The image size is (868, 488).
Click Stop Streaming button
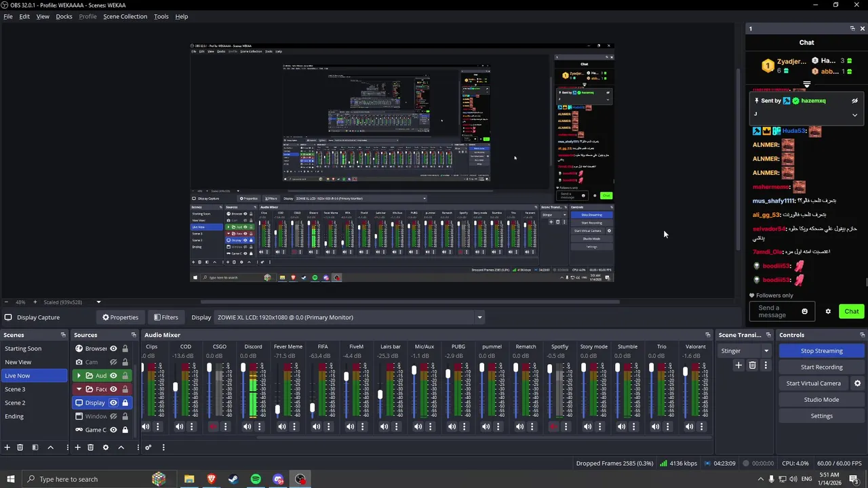pyautogui.click(x=821, y=350)
